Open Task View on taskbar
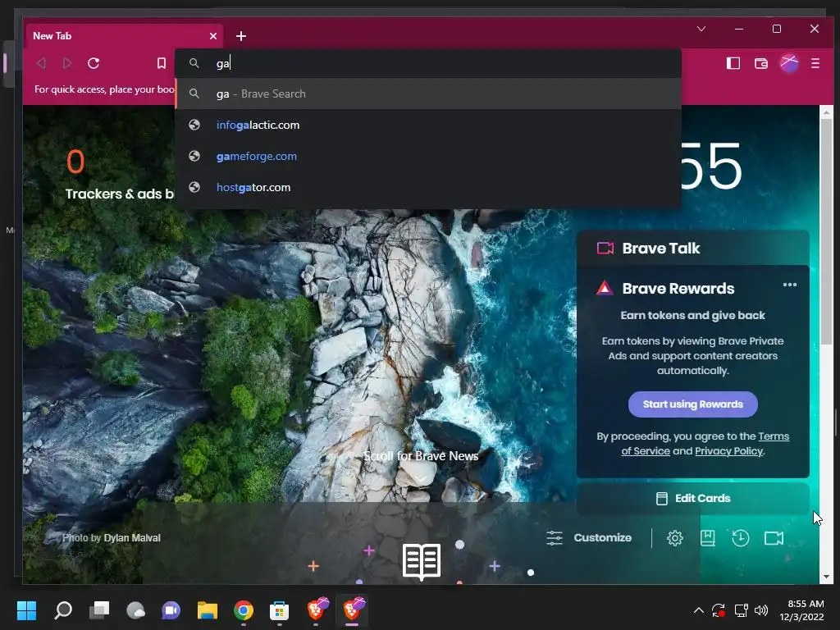This screenshot has width=840, height=630. point(99,610)
